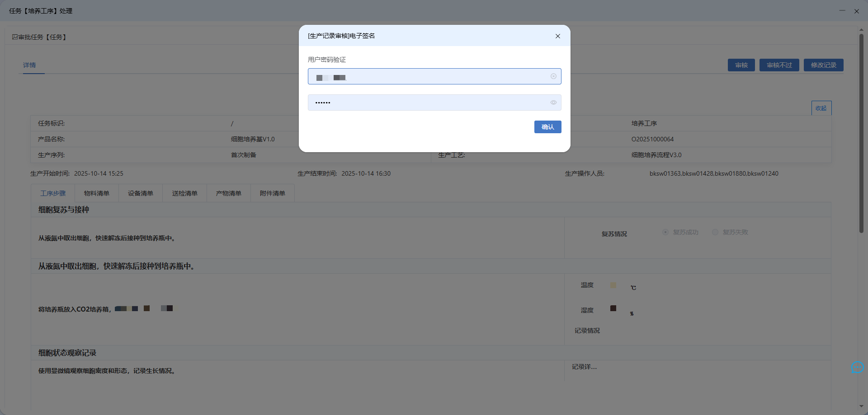
Task: Switch to the 物料清单 tab
Action: coord(97,193)
